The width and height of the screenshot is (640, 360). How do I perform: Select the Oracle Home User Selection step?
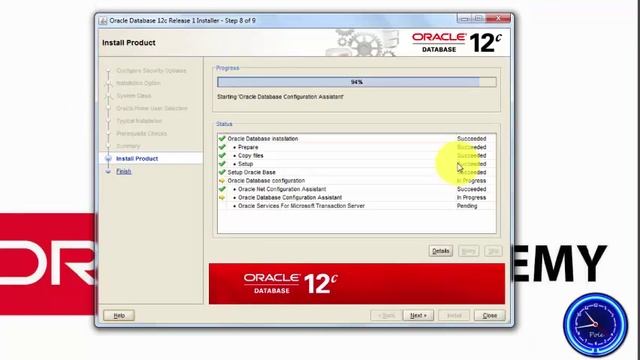click(151, 108)
